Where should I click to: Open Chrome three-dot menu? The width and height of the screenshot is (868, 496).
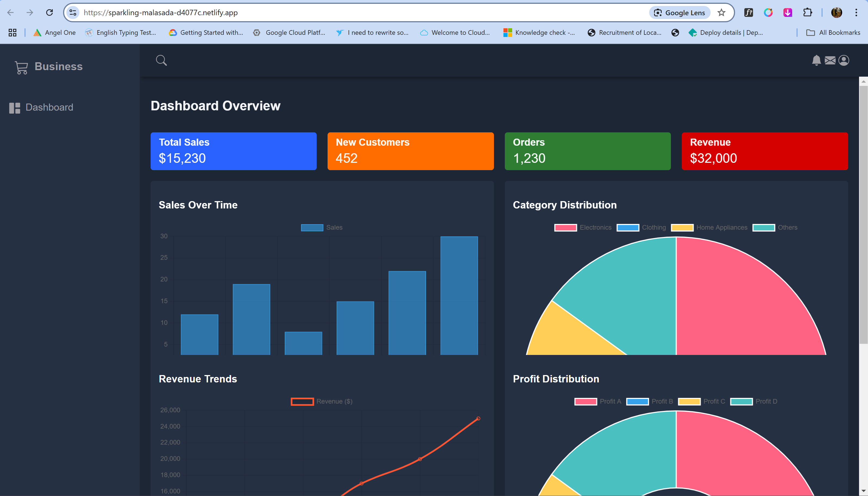click(x=856, y=13)
